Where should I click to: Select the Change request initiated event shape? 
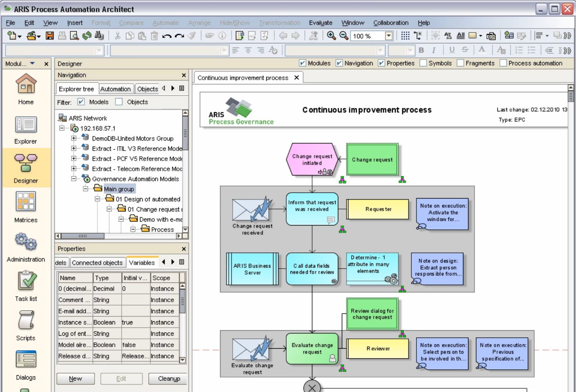[x=312, y=159]
